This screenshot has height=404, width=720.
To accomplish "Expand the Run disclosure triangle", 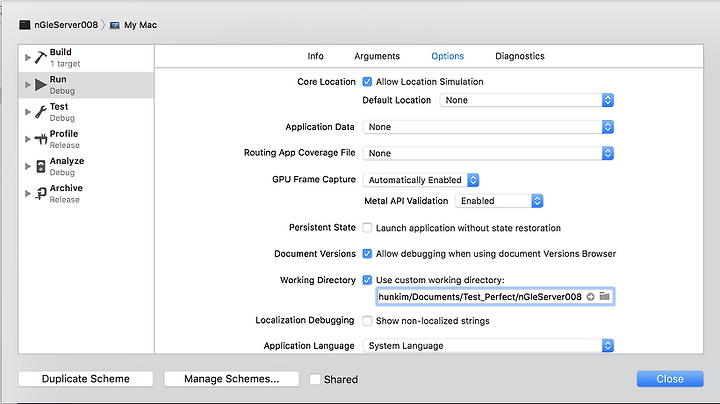I will click(x=28, y=84).
